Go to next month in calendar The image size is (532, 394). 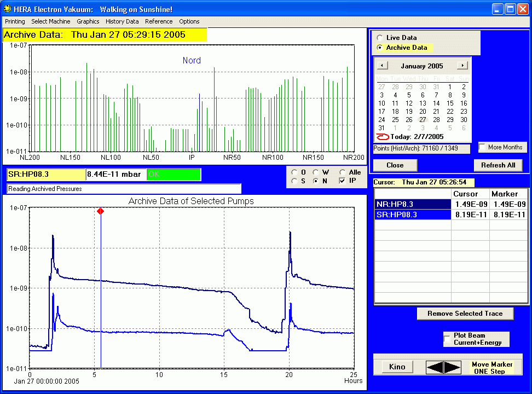(x=462, y=66)
